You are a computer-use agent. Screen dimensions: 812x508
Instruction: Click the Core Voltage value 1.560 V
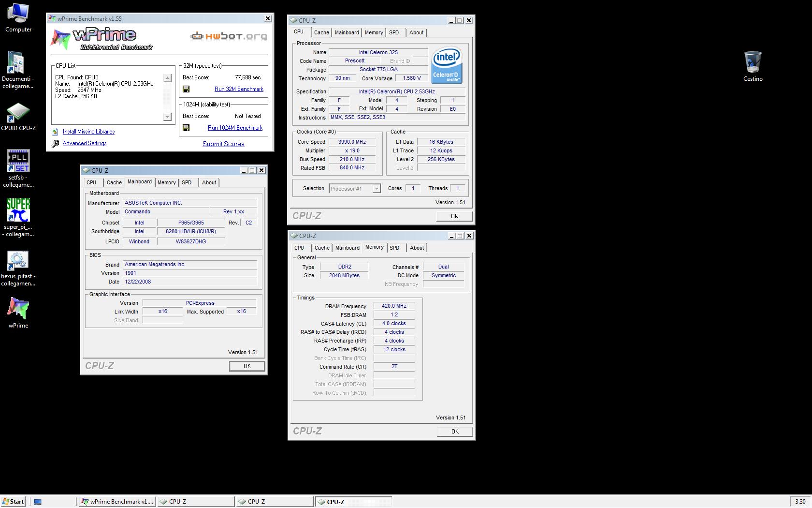coord(412,78)
